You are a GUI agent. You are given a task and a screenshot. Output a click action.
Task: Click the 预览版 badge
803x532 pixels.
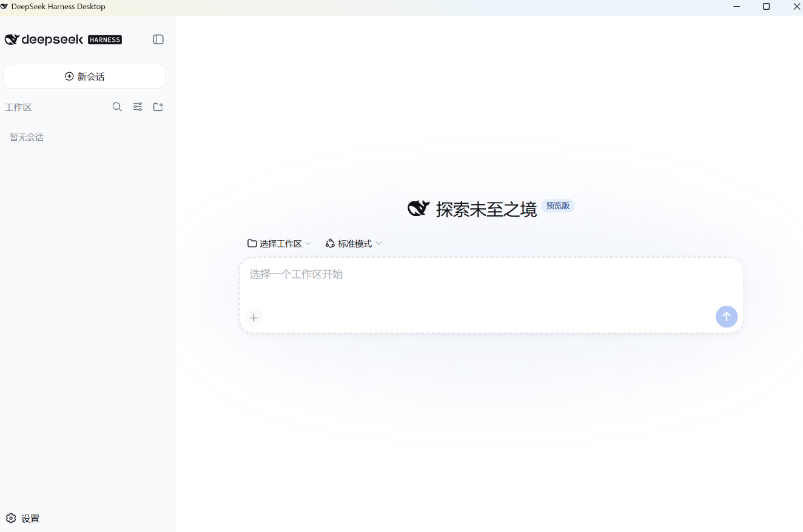click(558, 206)
